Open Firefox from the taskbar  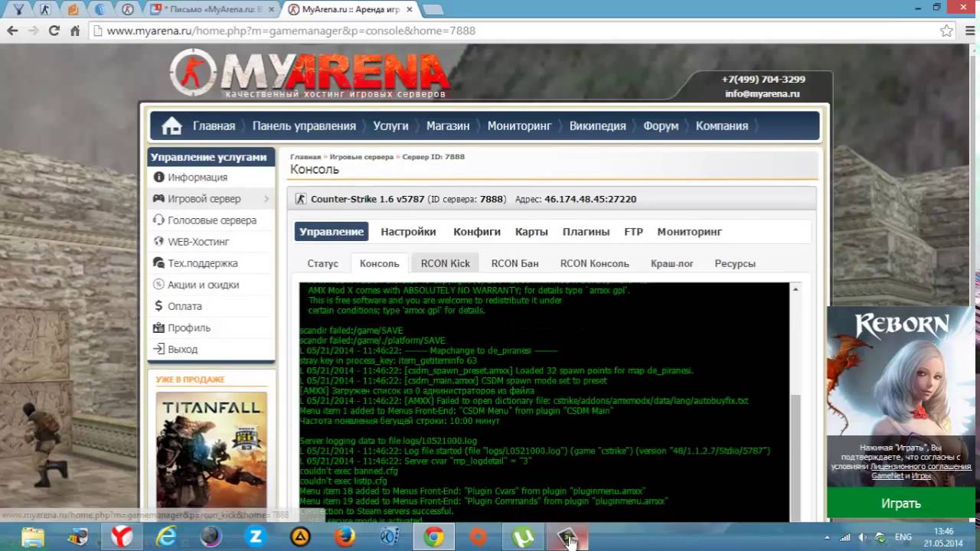(x=345, y=536)
